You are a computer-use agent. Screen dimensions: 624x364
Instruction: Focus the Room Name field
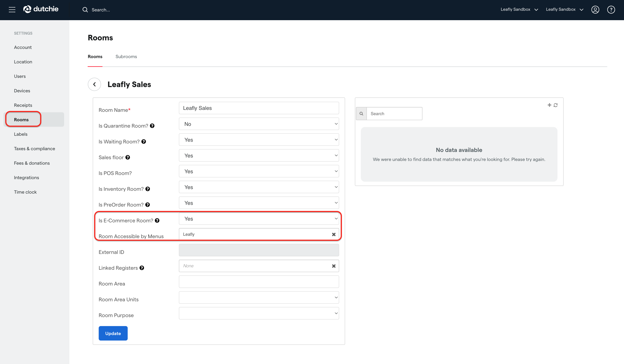[259, 108]
